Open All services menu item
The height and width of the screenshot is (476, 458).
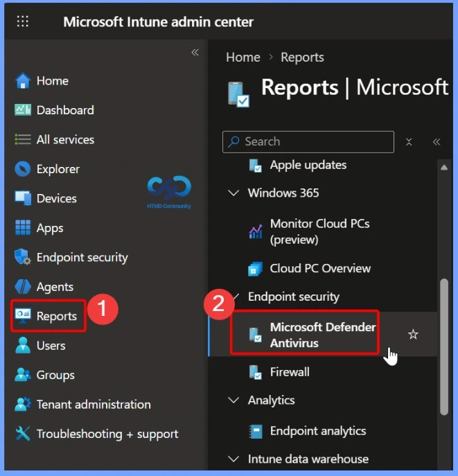65,140
